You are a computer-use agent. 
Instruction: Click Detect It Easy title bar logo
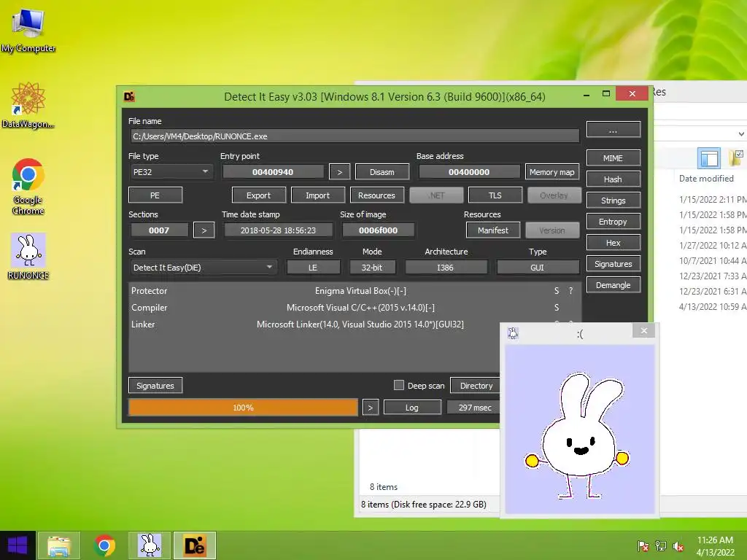coord(129,97)
